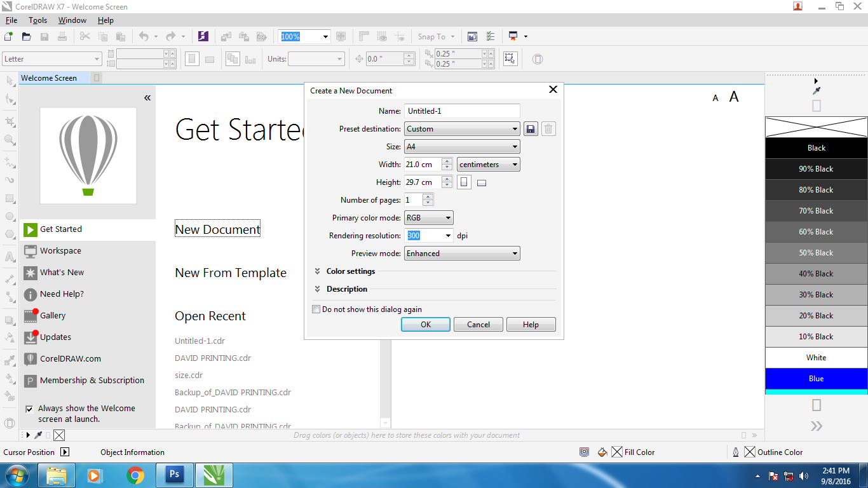The height and width of the screenshot is (488, 868).
Task: Open the Corel application launcher icon
Action: [203, 36]
